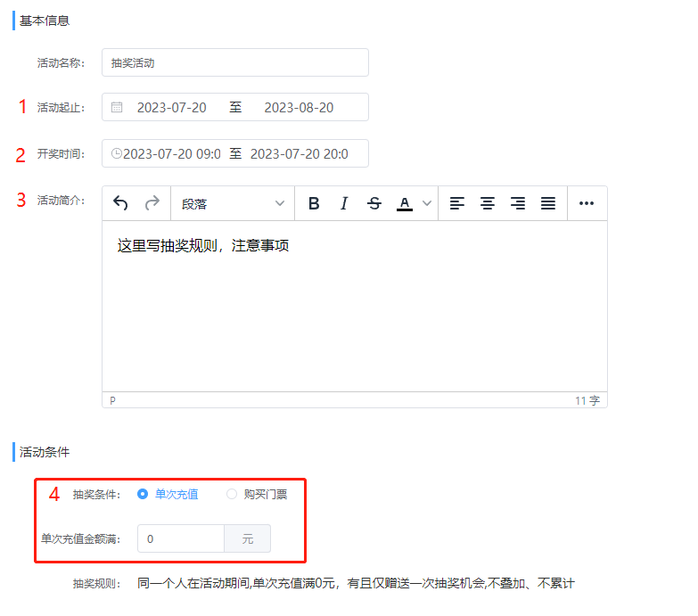Toggle bold formatting in the editor
Viewport: 698px width, 616px height.
pyautogui.click(x=314, y=203)
